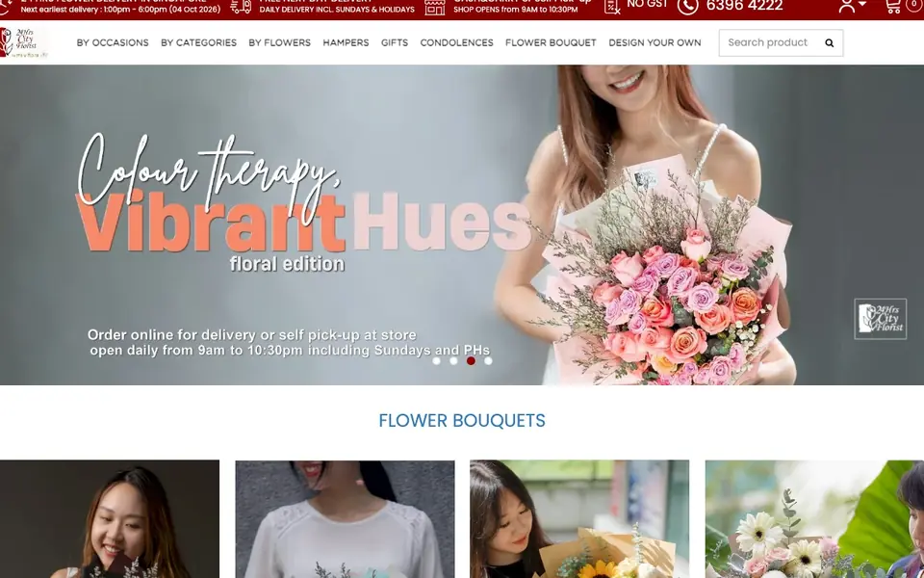The image size is (924, 578).
Task: Go to Flower Bouquet page
Action: coord(551,43)
